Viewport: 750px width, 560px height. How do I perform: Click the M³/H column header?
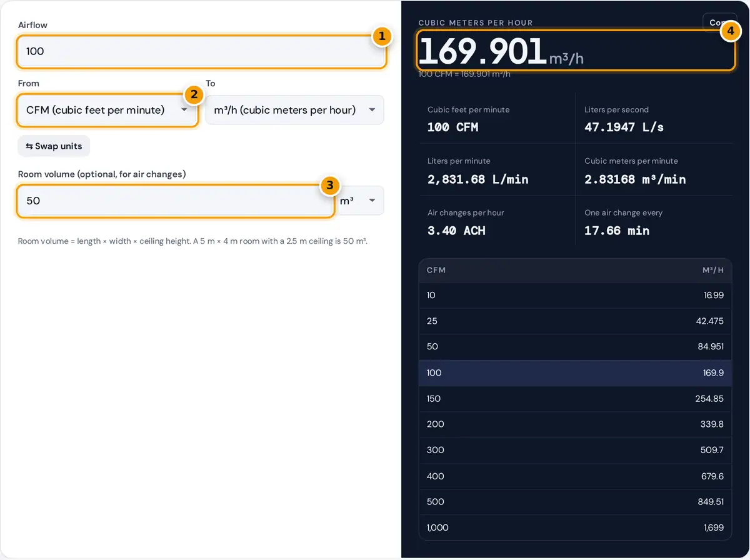click(713, 270)
